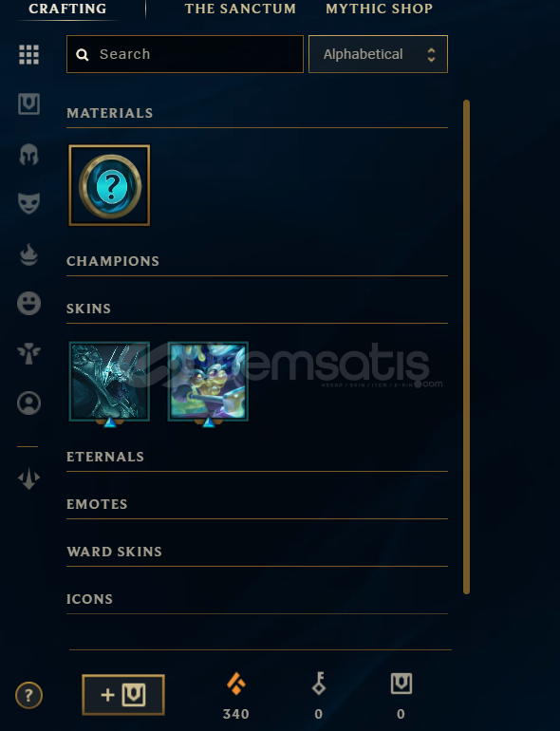560x731 pixels.
Task: Click the help question mark icon
Action: (28, 696)
